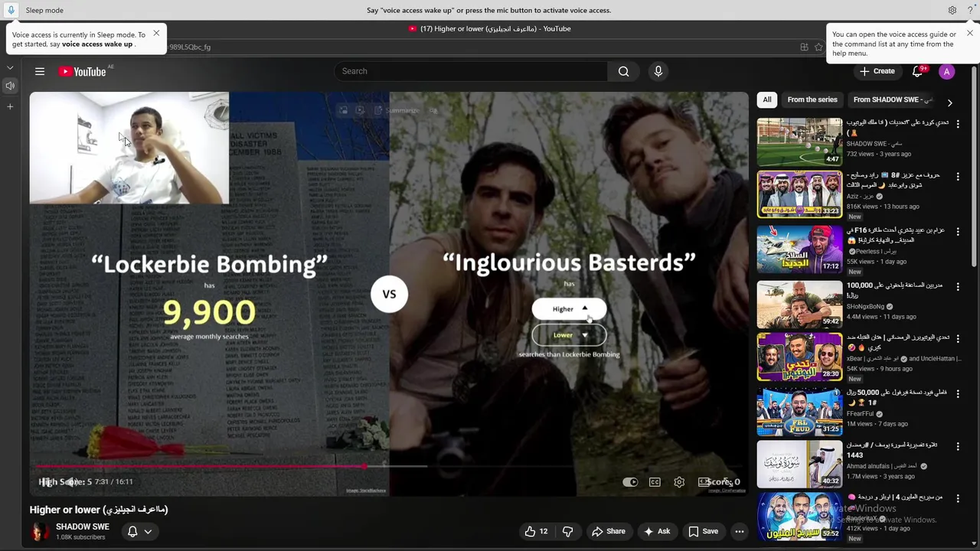Open options menu for FFearFFul video

(957, 393)
